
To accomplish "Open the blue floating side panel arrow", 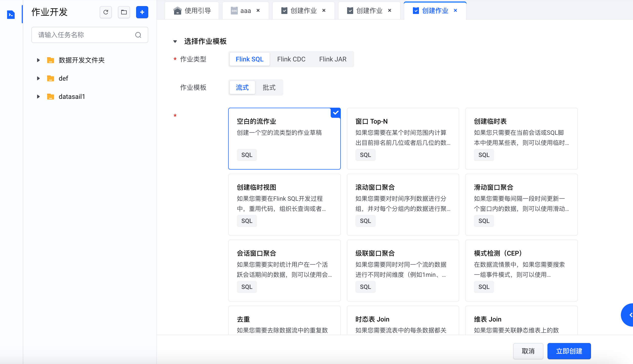I will coord(628,315).
